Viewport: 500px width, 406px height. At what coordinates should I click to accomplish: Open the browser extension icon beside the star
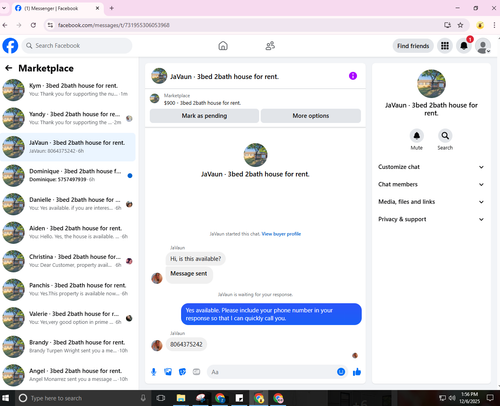pos(480,25)
